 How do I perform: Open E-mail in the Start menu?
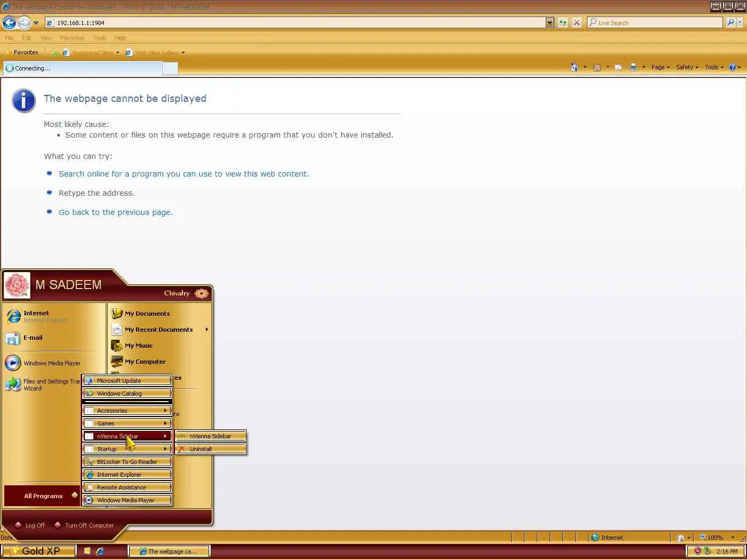point(53,338)
